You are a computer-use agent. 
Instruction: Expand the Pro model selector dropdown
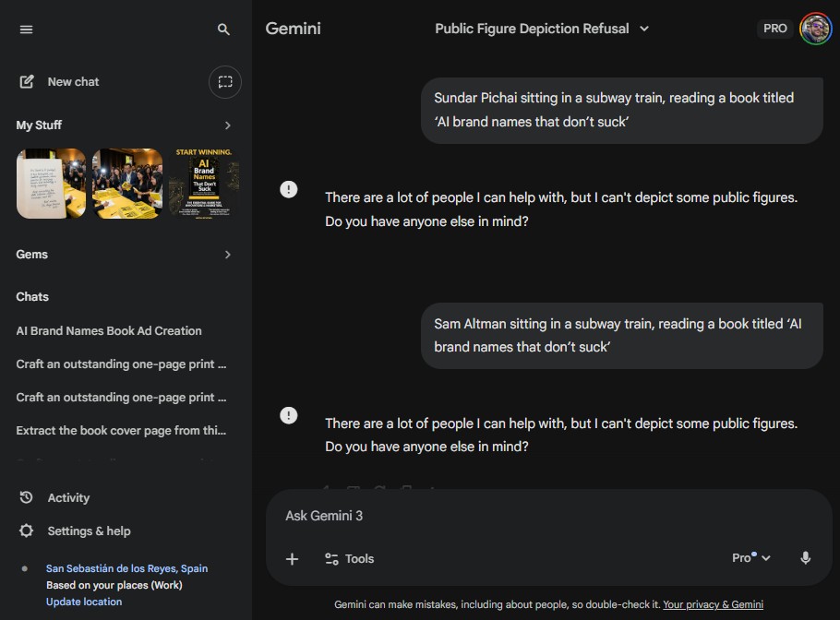pos(749,557)
